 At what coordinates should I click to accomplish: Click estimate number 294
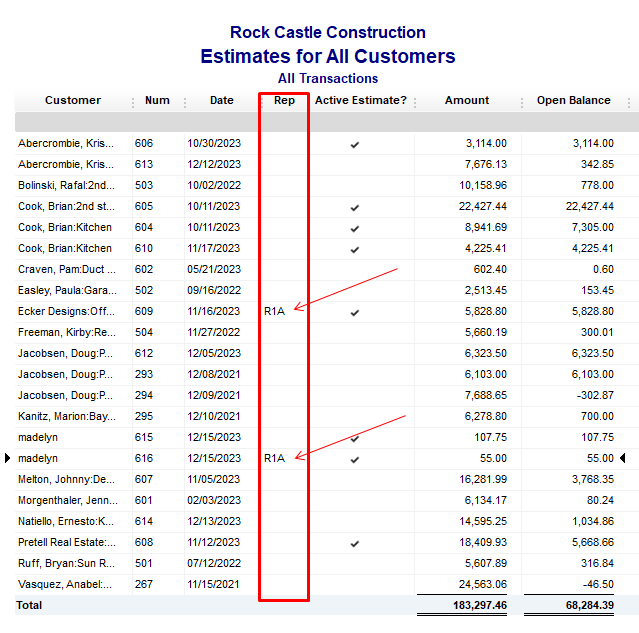coord(144,395)
